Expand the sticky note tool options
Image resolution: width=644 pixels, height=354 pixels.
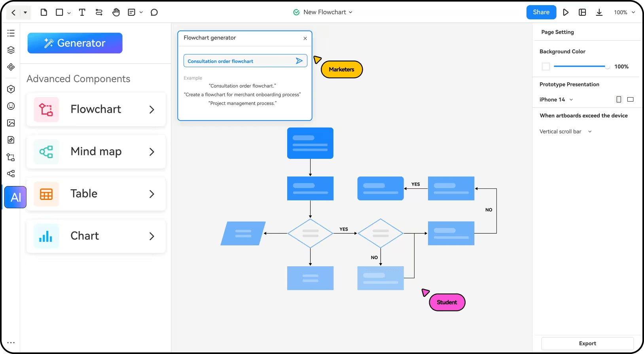click(x=141, y=13)
